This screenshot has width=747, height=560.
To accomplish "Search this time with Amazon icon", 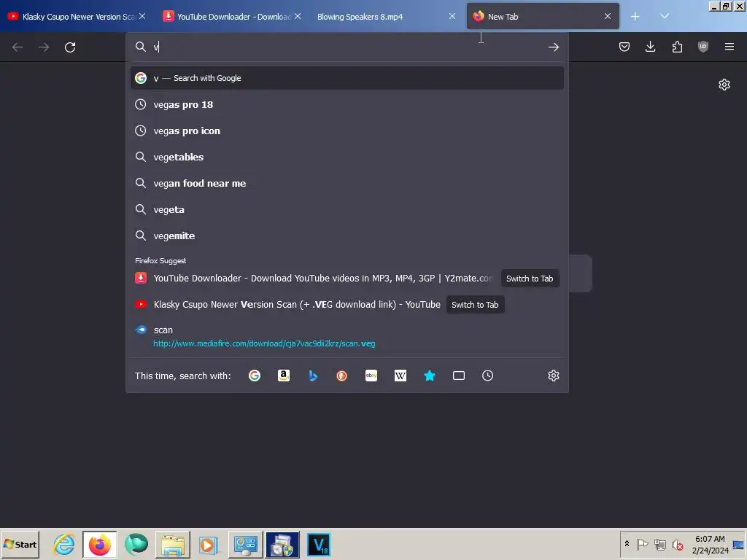I will coord(284,376).
